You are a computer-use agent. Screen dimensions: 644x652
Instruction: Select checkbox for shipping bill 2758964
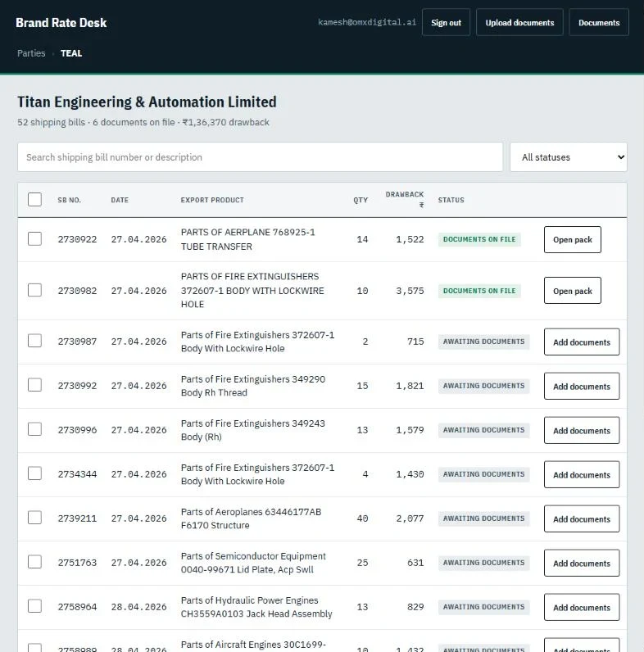pyautogui.click(x=34, y=606)
